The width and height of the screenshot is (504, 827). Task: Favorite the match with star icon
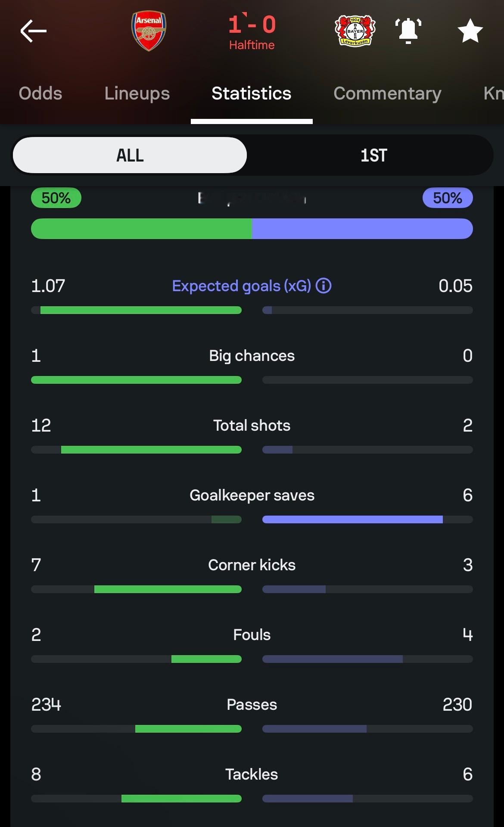coord(470,31)
